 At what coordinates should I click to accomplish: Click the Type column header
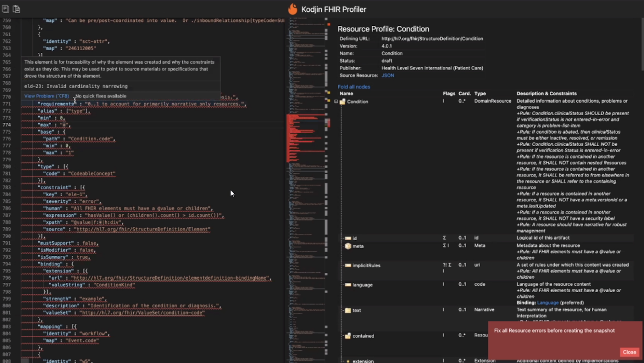pyautogui.click(x=480, y=93)
